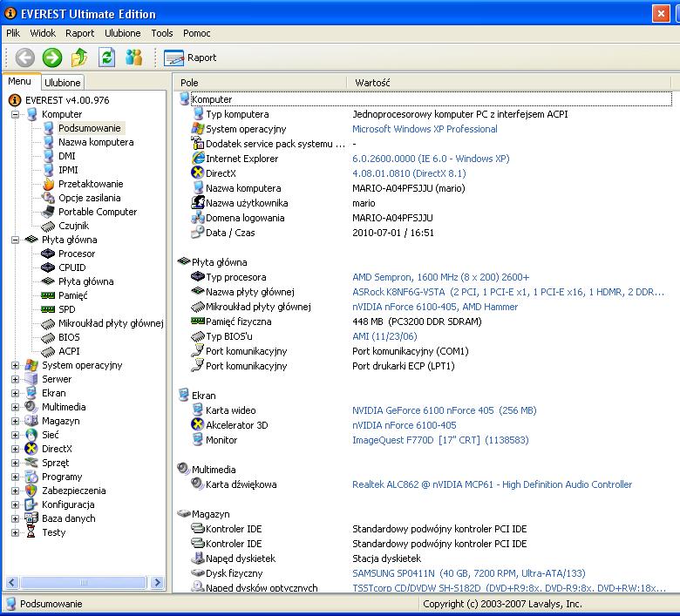Open the Ulubione menu
Image resolution: width=680 pixels, height=616 pixels.
click(123, 33)
